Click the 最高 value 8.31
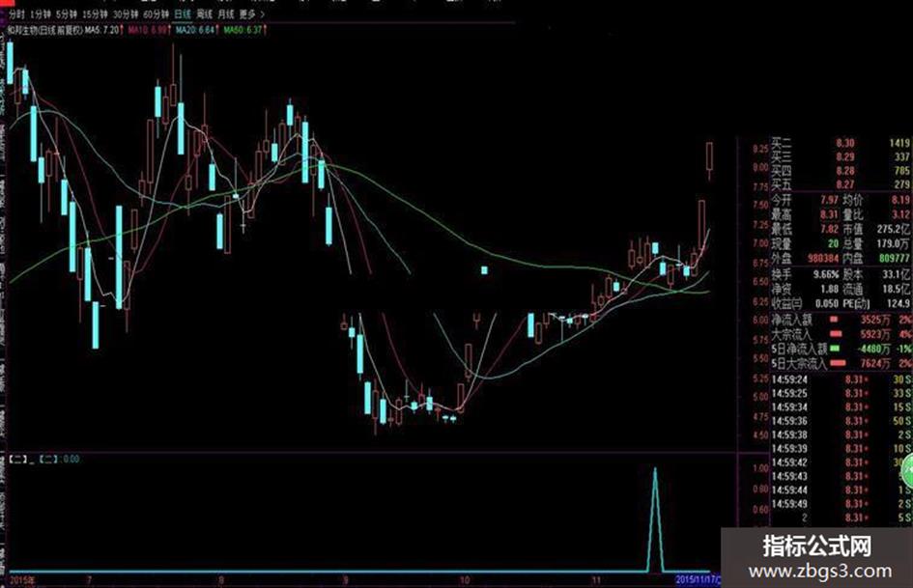 coord(829,214)
